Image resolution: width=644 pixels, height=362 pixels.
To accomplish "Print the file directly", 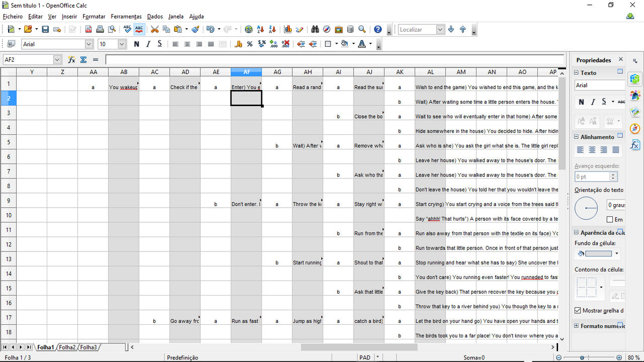I will (x=100, y=29).
